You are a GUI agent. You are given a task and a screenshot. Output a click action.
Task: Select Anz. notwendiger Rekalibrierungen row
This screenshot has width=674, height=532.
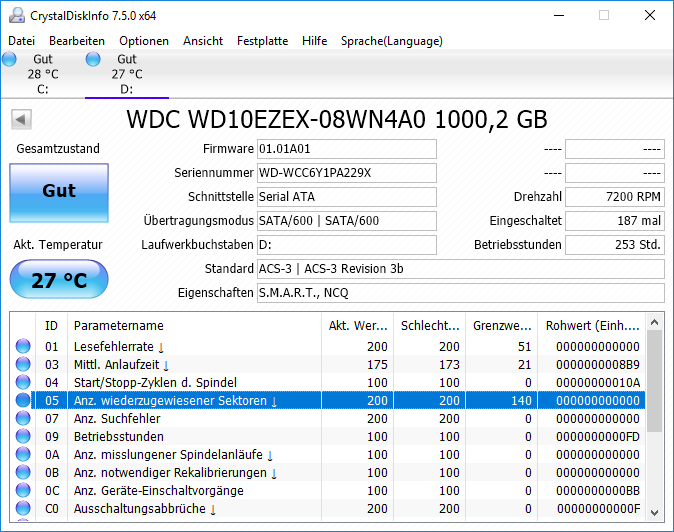click(x=328, y=473)
